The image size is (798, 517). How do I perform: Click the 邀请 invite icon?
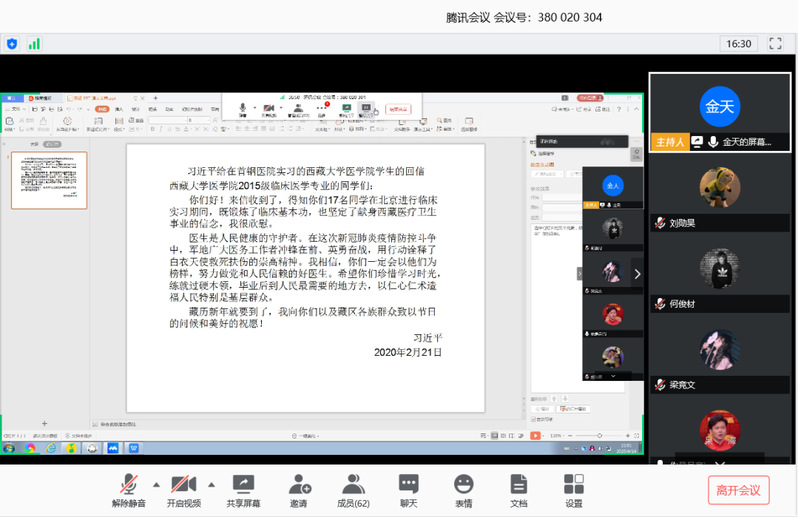coord(299,490)
